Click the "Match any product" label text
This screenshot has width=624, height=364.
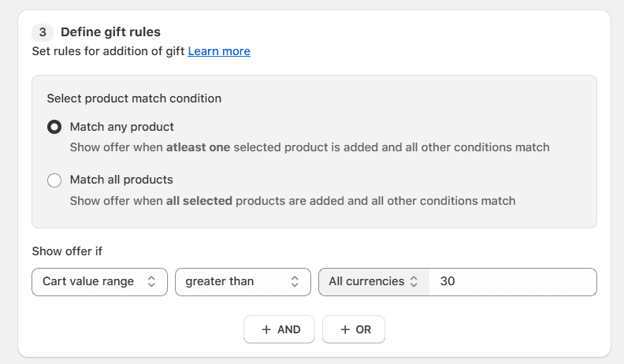pyautogui.click(x=122, y=127)
